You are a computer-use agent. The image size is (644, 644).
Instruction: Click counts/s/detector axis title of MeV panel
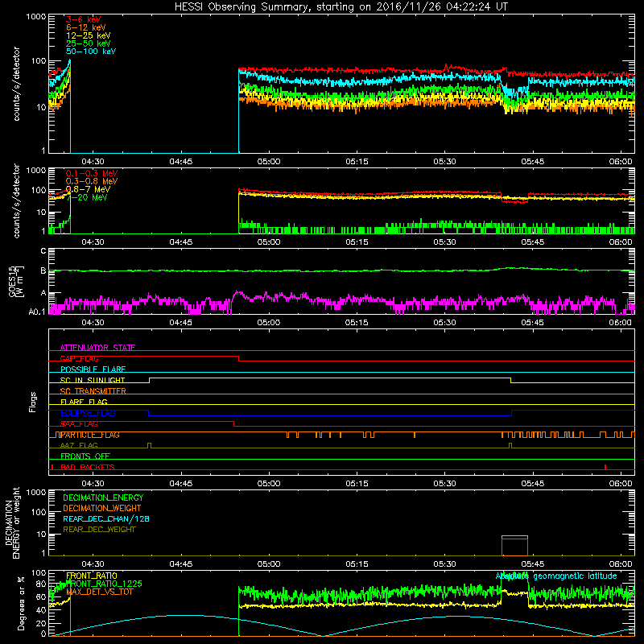point(16,200)
